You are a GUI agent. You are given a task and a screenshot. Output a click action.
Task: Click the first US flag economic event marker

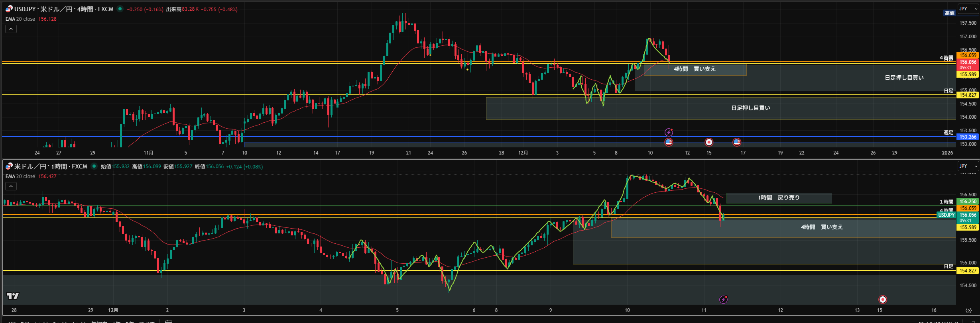click(x=669, y=142)
